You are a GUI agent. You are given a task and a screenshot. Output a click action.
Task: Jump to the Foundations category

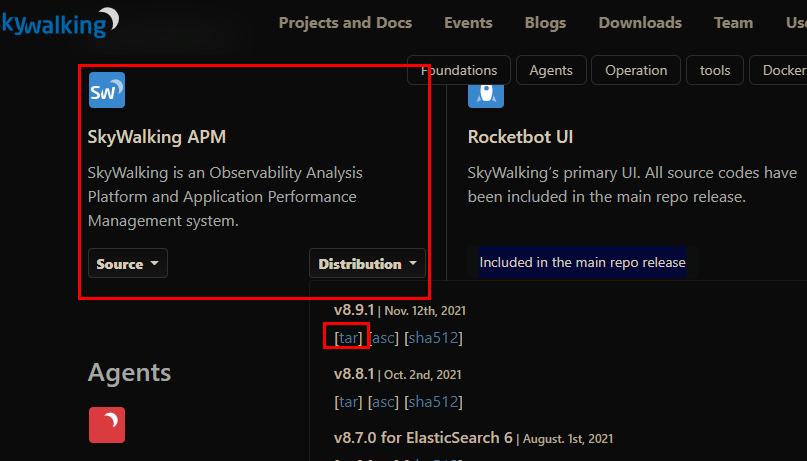click(459, 70)
